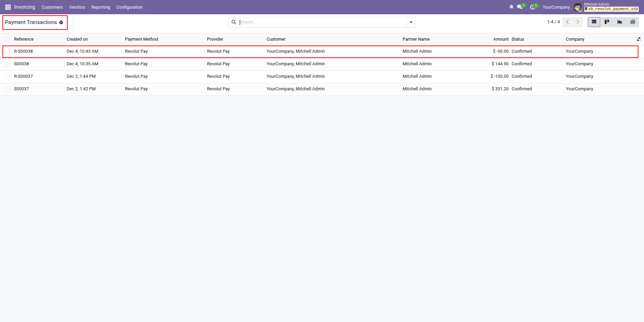644x322 pixels.
Task: Click the debug bug icon
Action: click(x=511, y=7)
